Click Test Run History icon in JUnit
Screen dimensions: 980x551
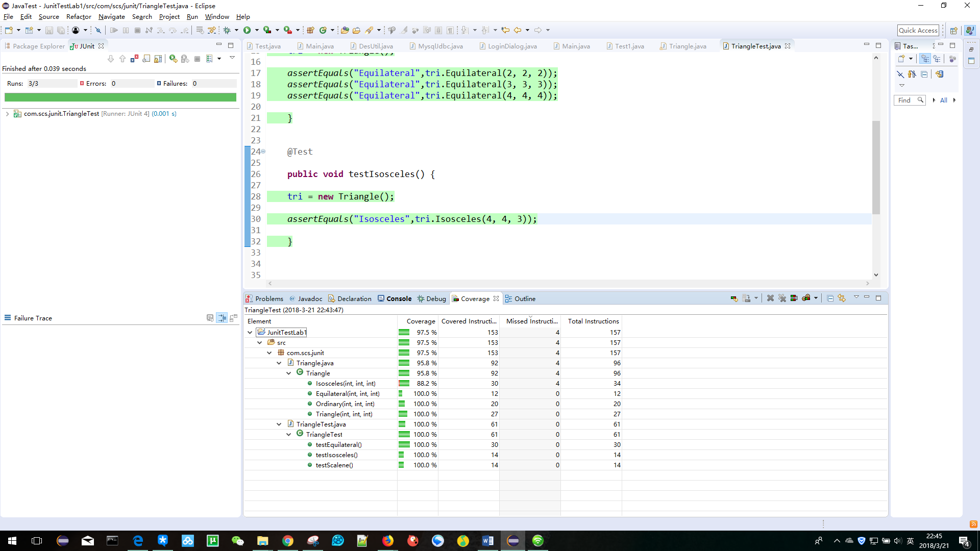click(209, 59)
